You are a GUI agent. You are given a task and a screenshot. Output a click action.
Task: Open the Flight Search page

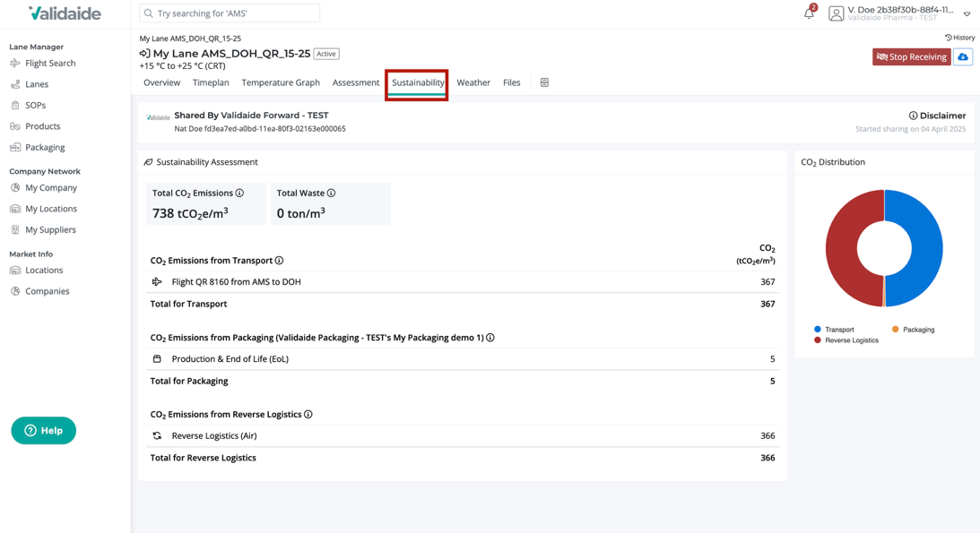(x=42, y=63)
